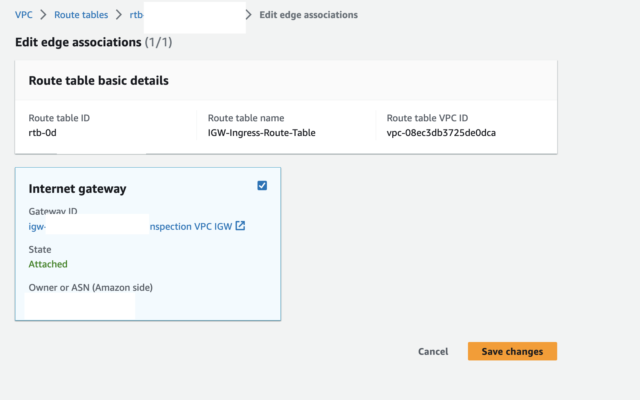Click the Owner or ASN (Amazon side) label
Image resolution: width=640 pixels, height=400 pixels.
coord(91,288)
